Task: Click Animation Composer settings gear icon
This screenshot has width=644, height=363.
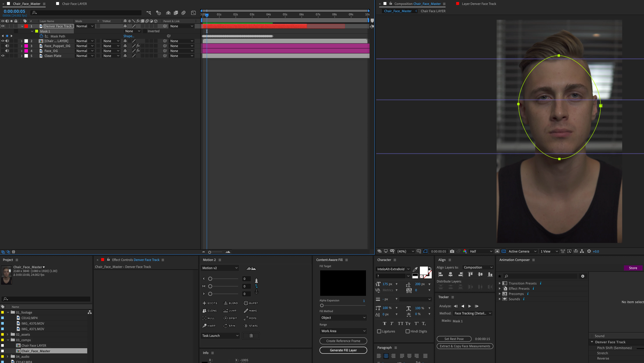Action: (x=583, y=276)
